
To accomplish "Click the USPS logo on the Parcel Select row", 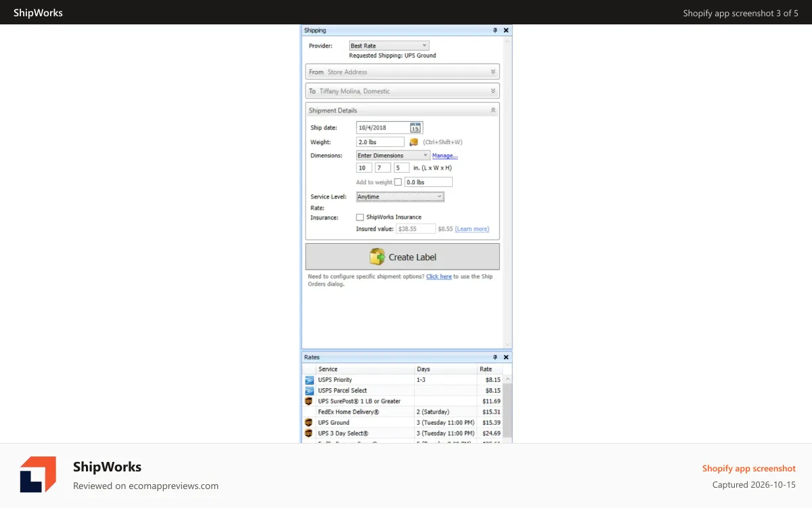I will pyautogui.click(x=309, y=391).
